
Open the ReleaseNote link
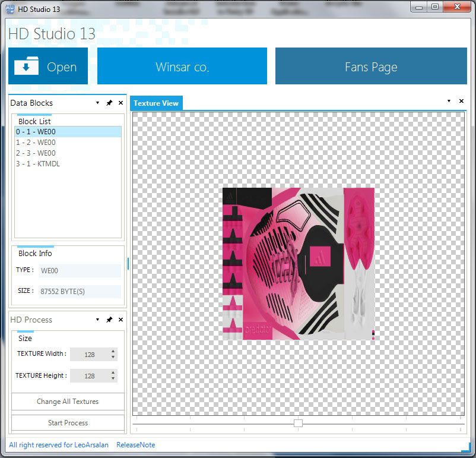[135, 445]
